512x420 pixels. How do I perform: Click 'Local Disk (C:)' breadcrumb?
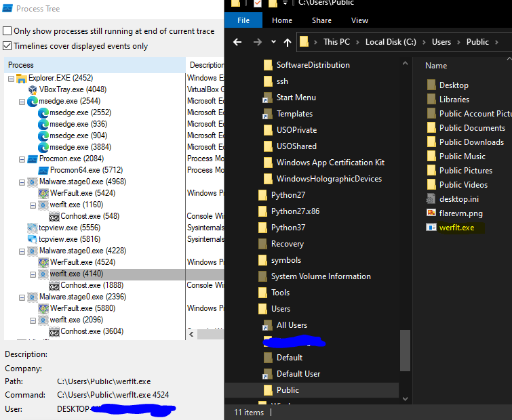(391, 42)
